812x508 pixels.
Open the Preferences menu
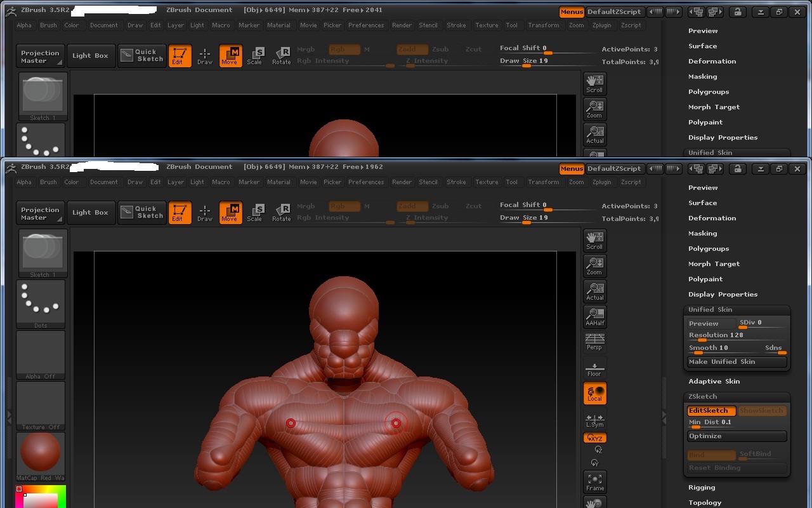point(366,182)
